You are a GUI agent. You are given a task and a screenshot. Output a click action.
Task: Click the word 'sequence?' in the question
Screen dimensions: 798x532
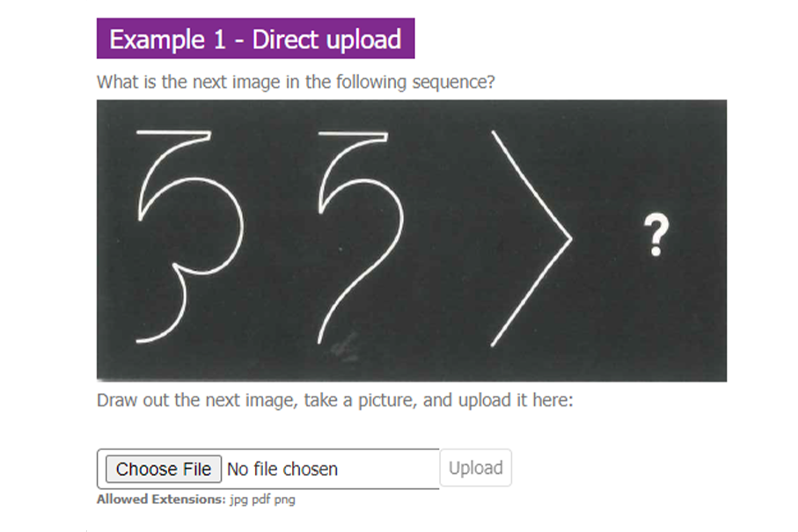click(453, 83)
